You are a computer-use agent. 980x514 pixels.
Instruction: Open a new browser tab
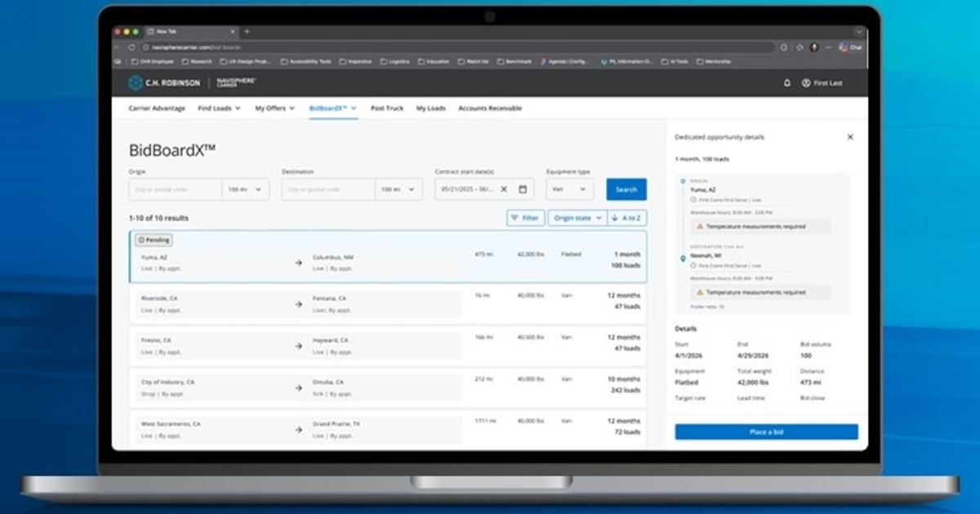[x=247, y=32]
